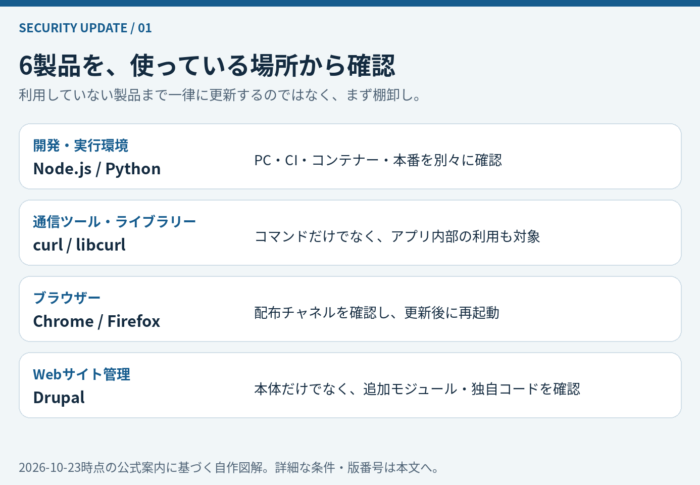Viewport: 700px width, 485px height.
Task: Click the Drupal description '本体だけでなく、追加モジュール・独自コードを確認'
Action: (417, 389)
